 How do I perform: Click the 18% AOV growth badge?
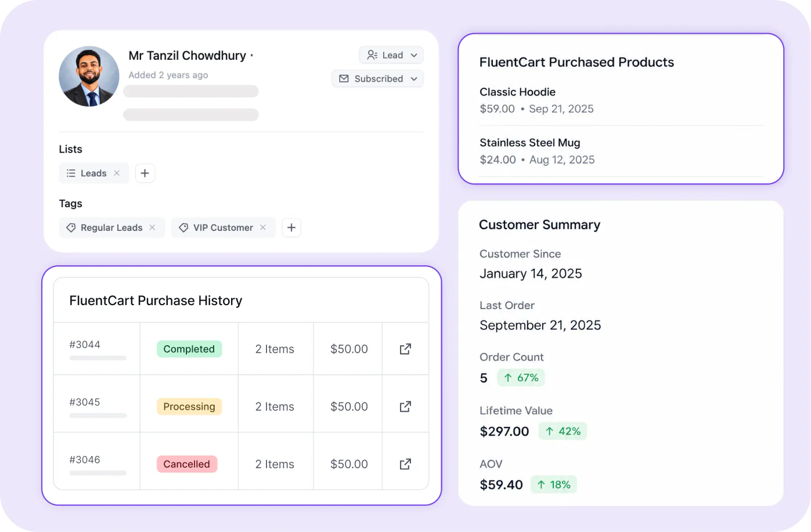[554, 484]
